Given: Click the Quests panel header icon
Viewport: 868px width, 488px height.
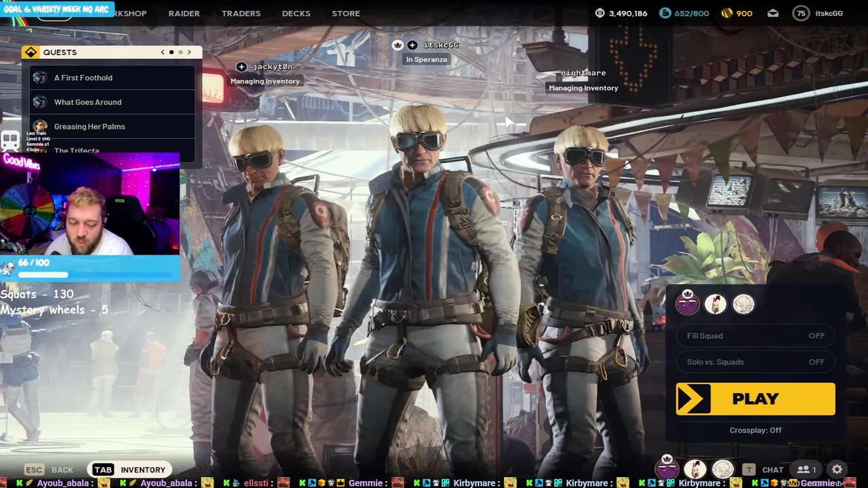Looking at the screenshot, I should tap(31, 52).
